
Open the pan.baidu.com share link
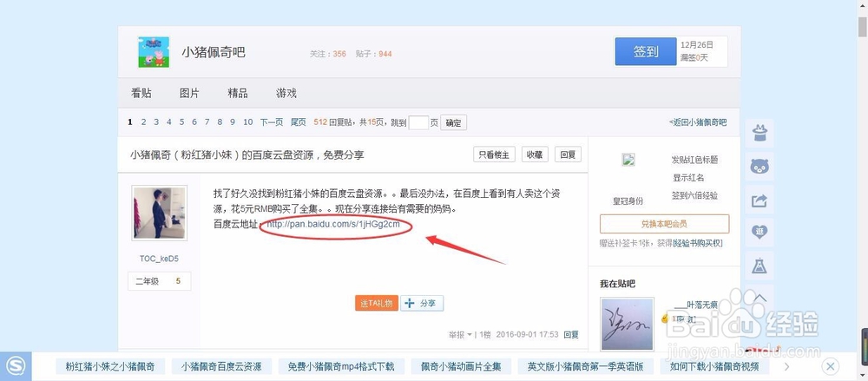tap(332, 224)
